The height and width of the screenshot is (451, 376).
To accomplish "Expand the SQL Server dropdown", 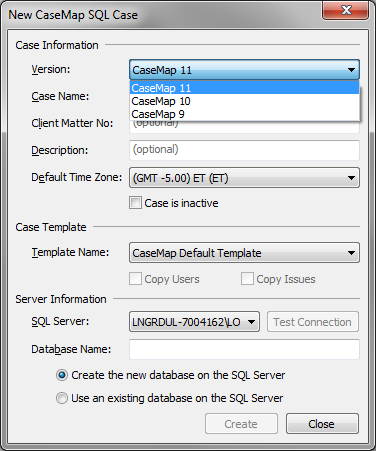I will 194,322.
